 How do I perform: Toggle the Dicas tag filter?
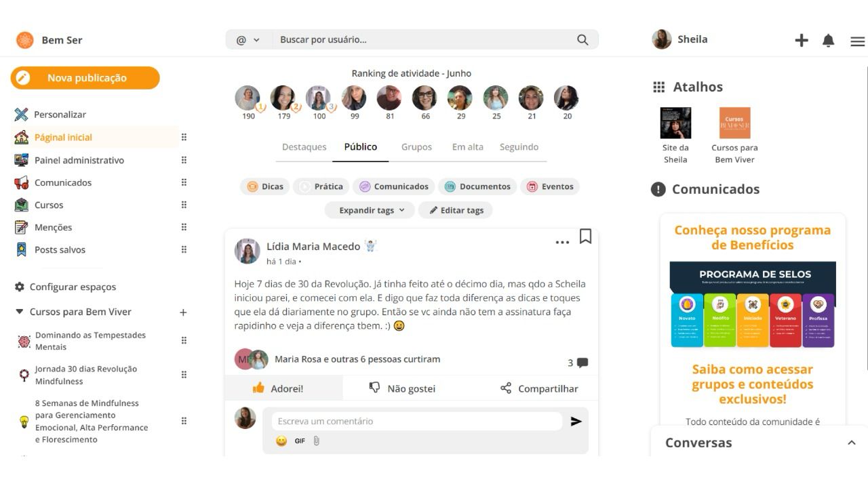265,186
